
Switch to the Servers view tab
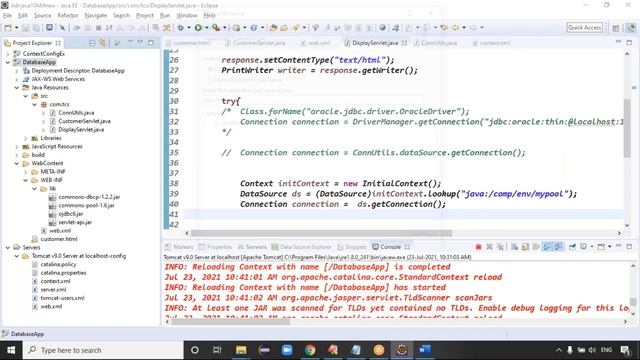(252, 247)
